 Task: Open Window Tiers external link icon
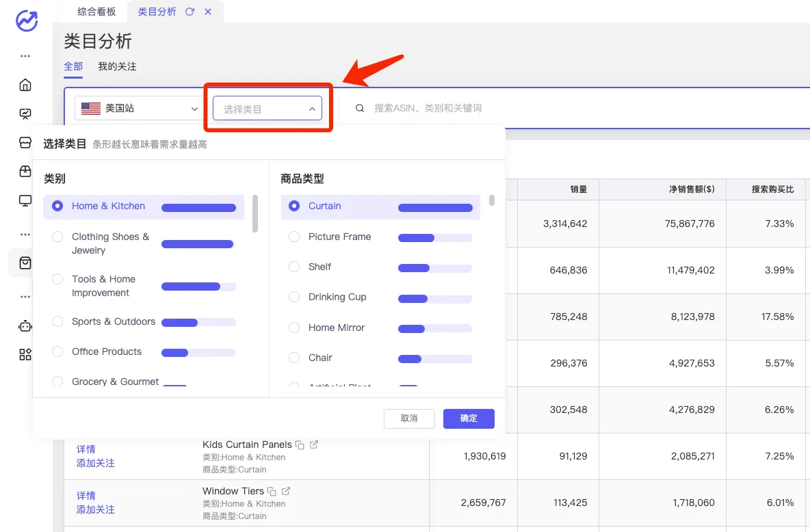click(286, 491)
